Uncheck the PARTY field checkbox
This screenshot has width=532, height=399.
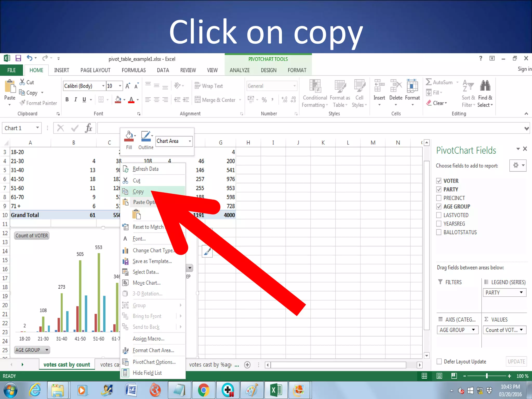[x=439, y=189]
